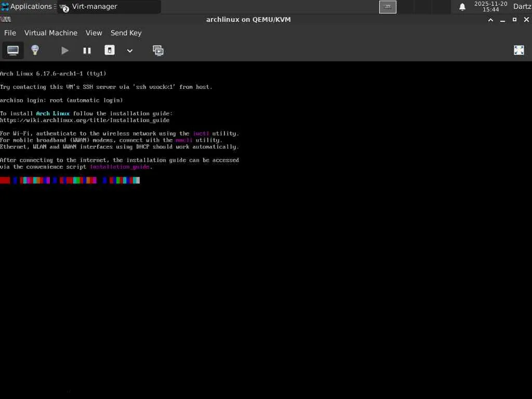Show the graphical console view
Viewport: 532px width, 399px height.
tap(13, 50)
